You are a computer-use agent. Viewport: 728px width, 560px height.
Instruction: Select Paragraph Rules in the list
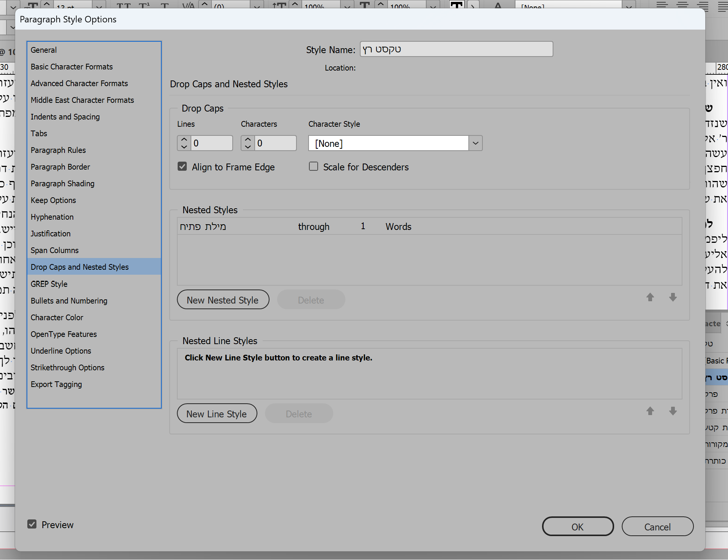click(94, 150)
